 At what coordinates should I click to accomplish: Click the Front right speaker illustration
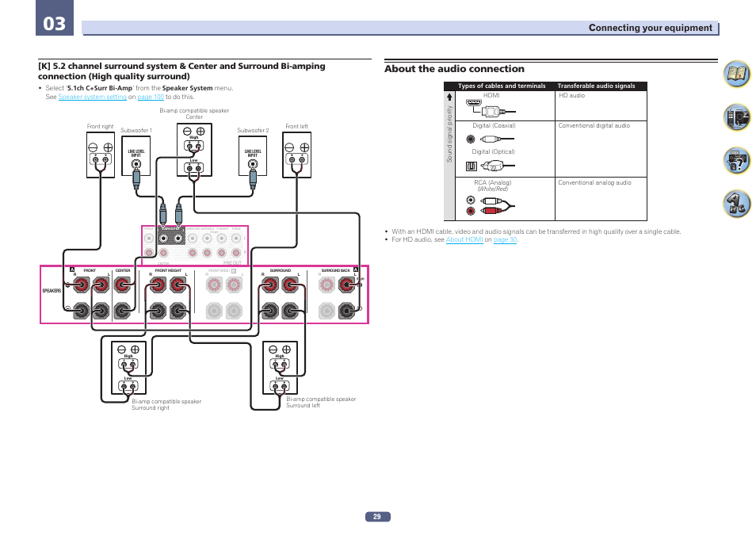point(101,155)
